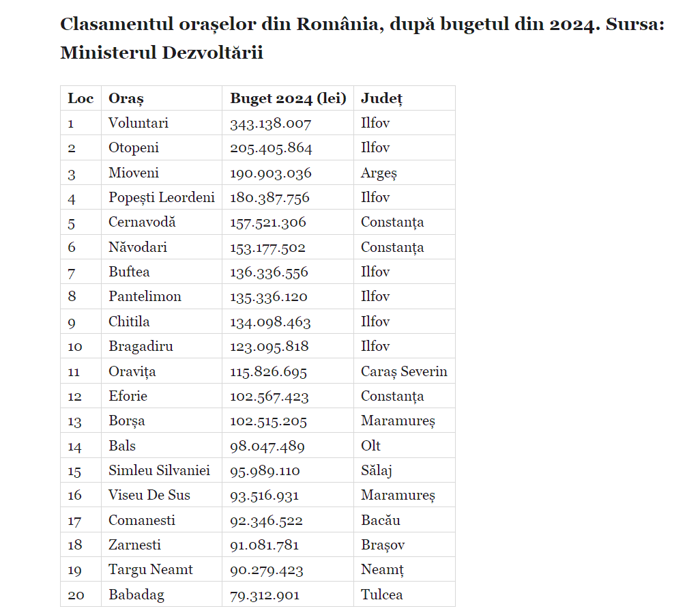The image size is (700, 613).
Task: Select the Voluntari city cell
Action: point(138,124)
